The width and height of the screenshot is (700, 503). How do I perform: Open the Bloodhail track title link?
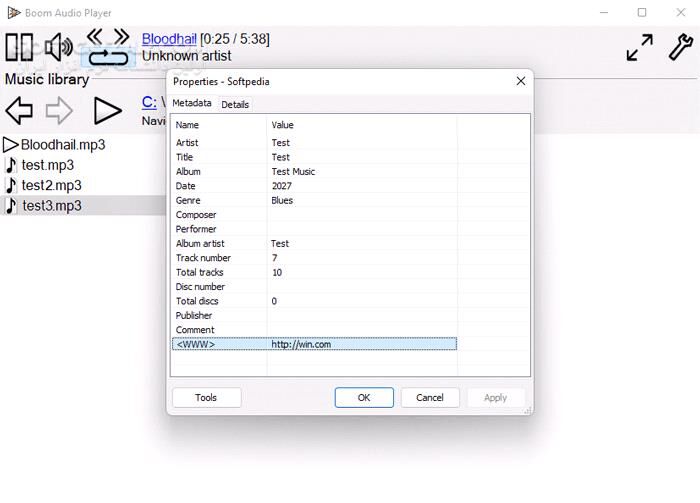point(169,39)
